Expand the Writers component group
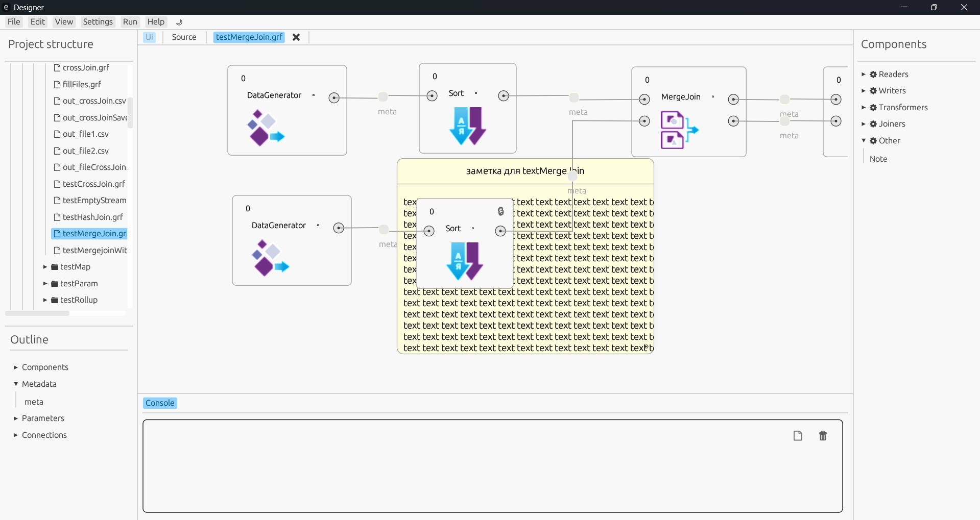This screenshot has height=520, width=980. pyautogui.click(x=864, y=91)
